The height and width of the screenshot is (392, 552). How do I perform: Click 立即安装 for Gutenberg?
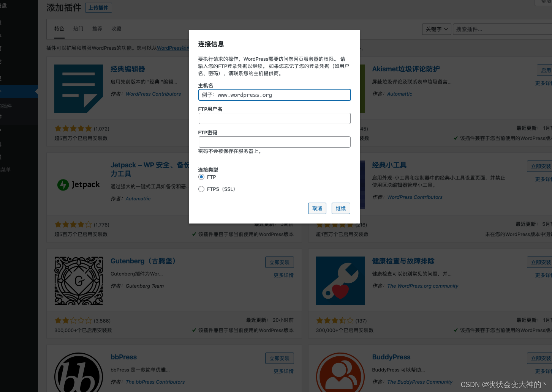[x=280, y=262]
